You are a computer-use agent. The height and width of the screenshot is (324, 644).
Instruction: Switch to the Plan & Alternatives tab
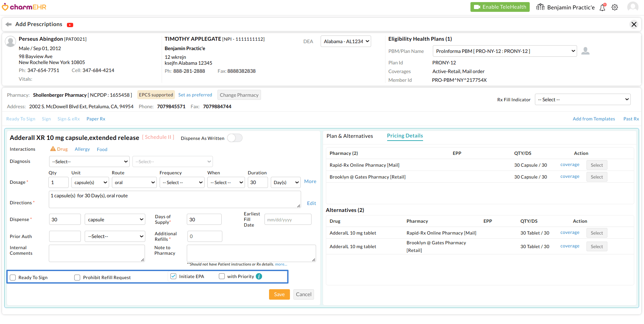tap(350, 136)
